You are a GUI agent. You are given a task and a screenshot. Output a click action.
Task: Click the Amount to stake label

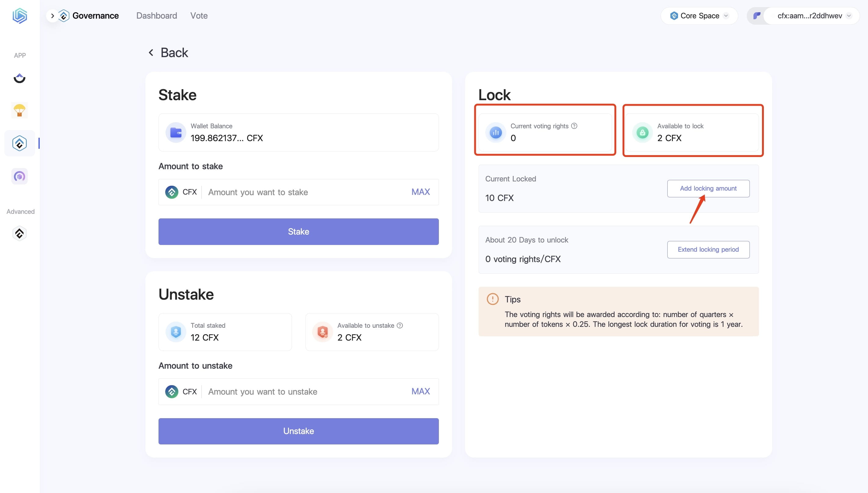coord(191,166)
